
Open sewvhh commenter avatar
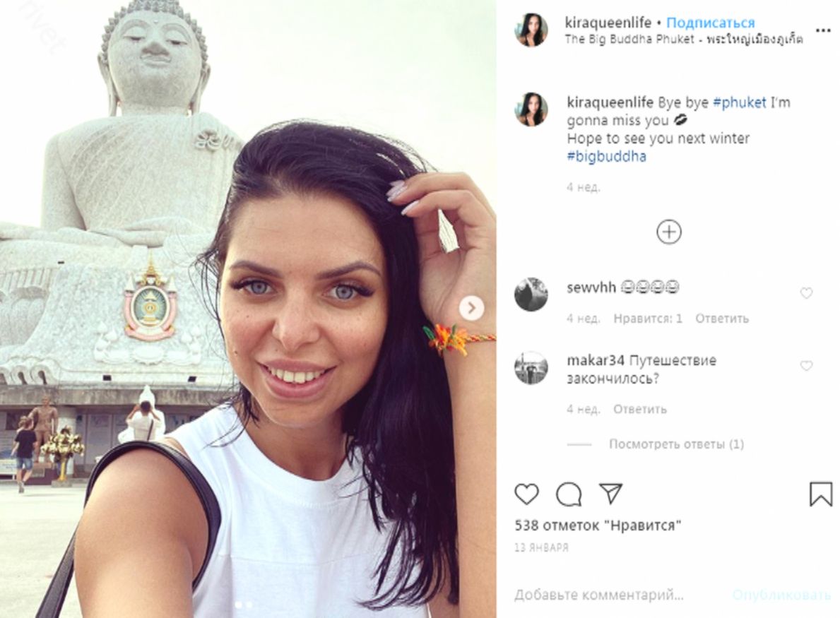531,294
